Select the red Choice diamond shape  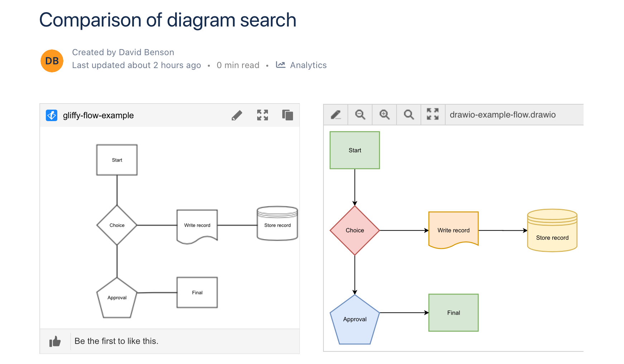coord(355,230)
